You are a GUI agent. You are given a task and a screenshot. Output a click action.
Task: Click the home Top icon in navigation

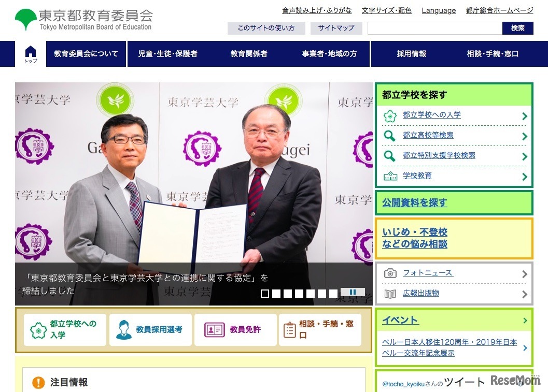pos(31,54)
